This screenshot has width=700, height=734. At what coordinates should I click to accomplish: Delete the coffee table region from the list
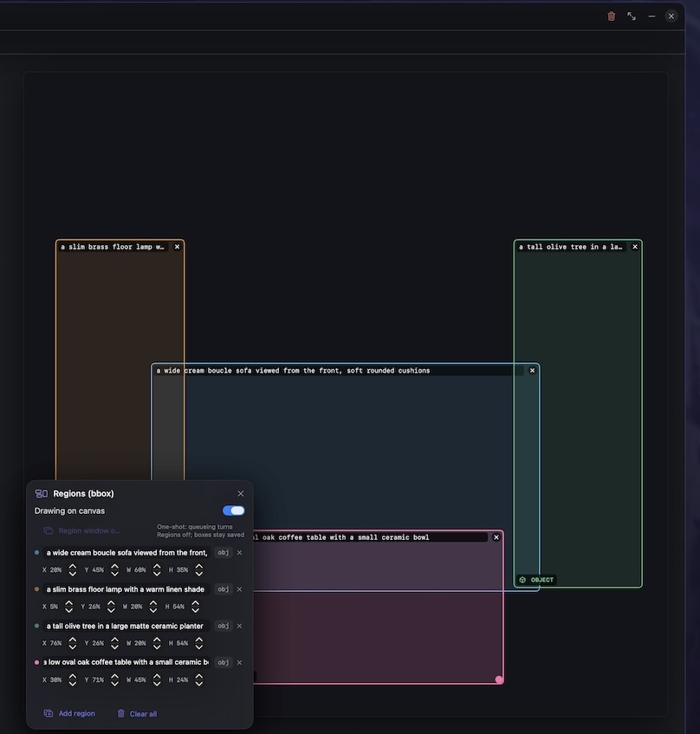click(240, 662)
